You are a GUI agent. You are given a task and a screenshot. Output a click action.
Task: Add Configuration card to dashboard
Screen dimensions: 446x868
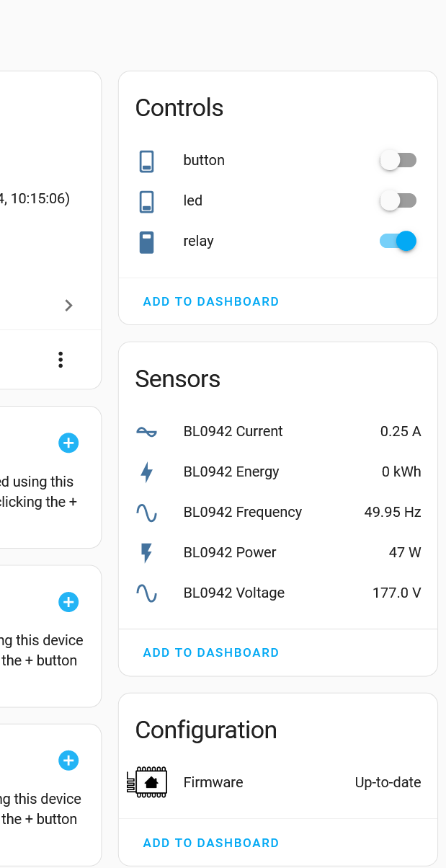[x=211, y=843]
